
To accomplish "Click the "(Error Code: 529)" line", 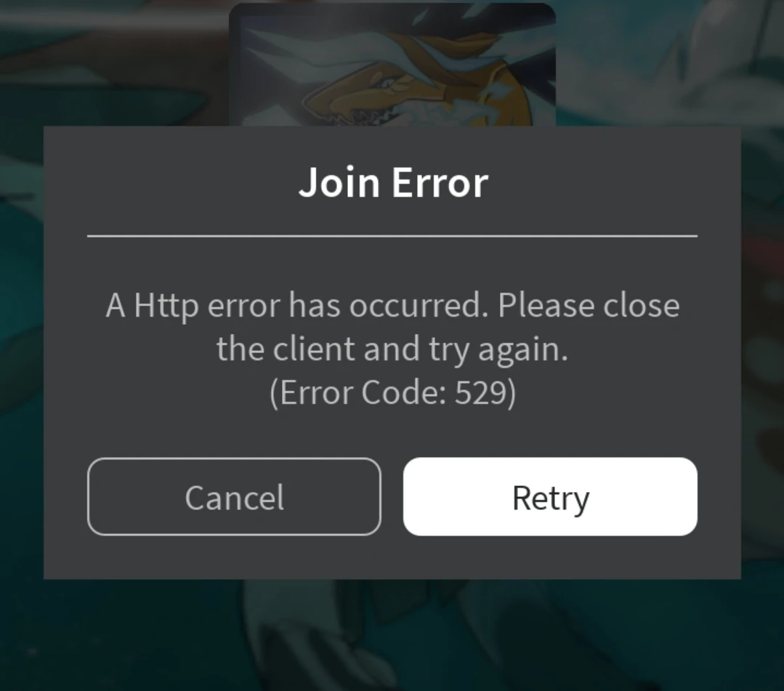I will click(x=392, y=393).
